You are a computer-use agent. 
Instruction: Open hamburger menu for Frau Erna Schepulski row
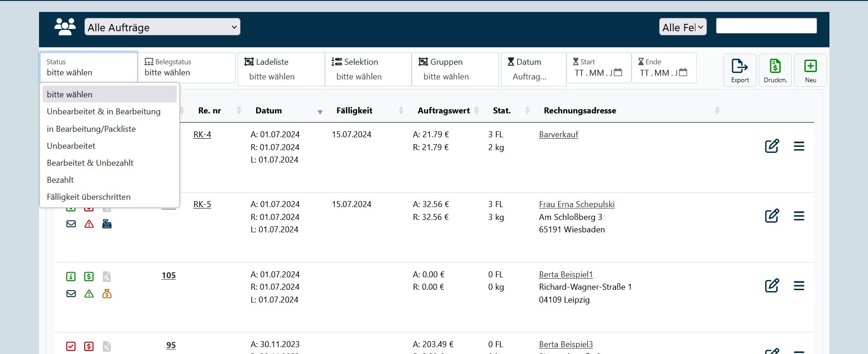[799, 216]
